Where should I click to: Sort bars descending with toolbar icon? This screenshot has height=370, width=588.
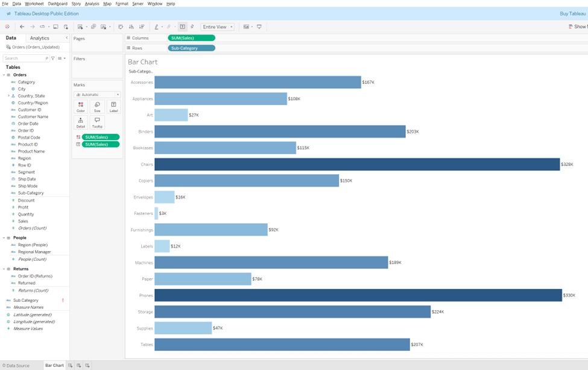click(142, 27)
